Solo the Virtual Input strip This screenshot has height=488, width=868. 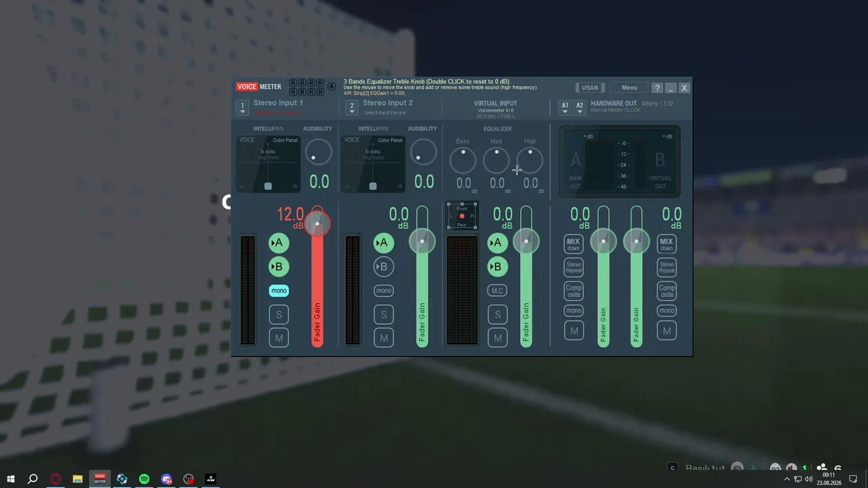[x=498, y=314]
